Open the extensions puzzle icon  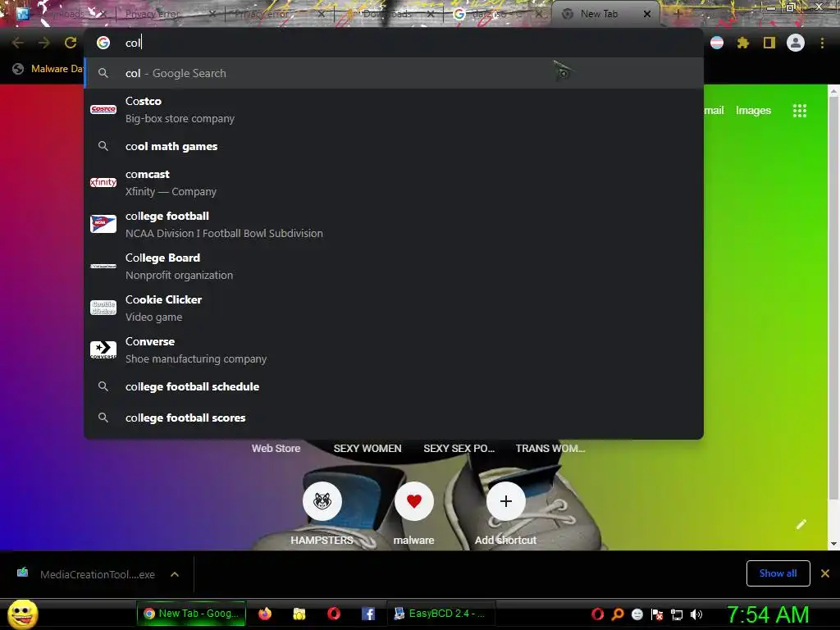(x=743, y=43)
